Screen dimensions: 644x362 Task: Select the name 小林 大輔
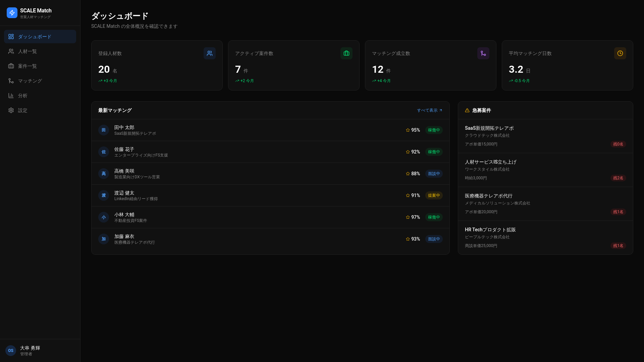124,215
